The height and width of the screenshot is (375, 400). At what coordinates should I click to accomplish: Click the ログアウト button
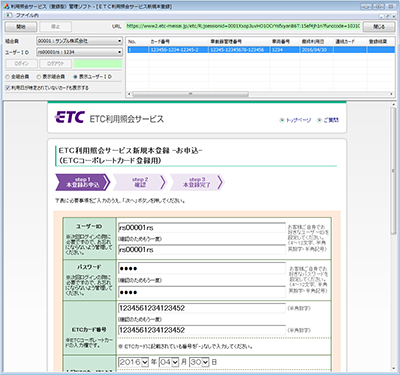(x=56, y=63)
